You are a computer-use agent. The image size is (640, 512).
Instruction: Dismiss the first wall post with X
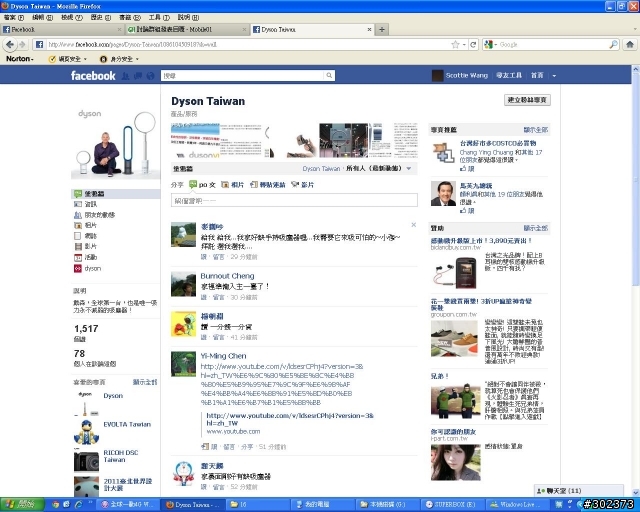coord(413,225)
